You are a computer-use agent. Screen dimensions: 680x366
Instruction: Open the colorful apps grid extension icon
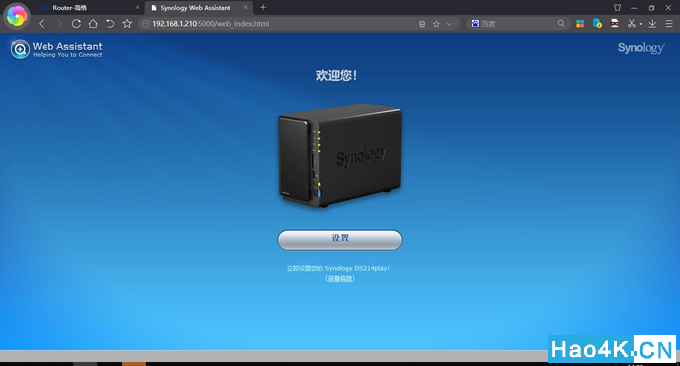pos(580,24)
